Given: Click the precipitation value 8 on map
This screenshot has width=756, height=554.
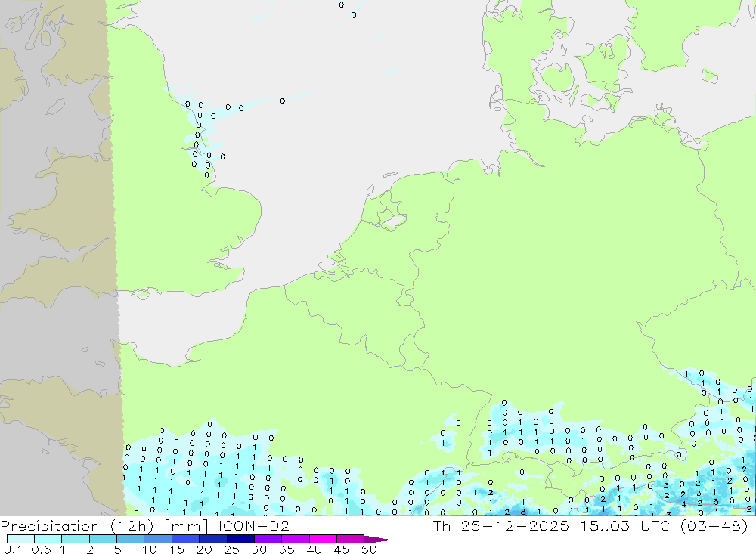Looking at the screenshot, I should (x=523, y=512).
